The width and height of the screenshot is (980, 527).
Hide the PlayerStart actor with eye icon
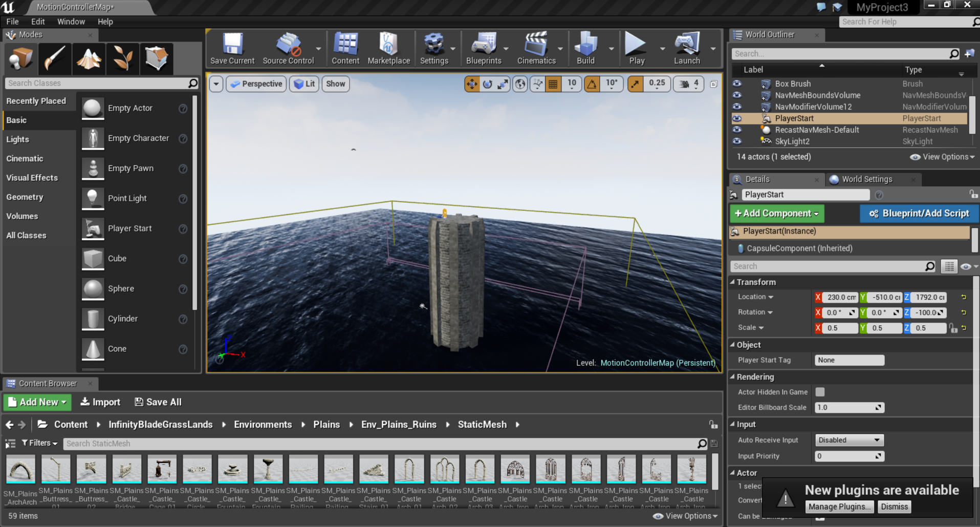[x=737, y=118]
